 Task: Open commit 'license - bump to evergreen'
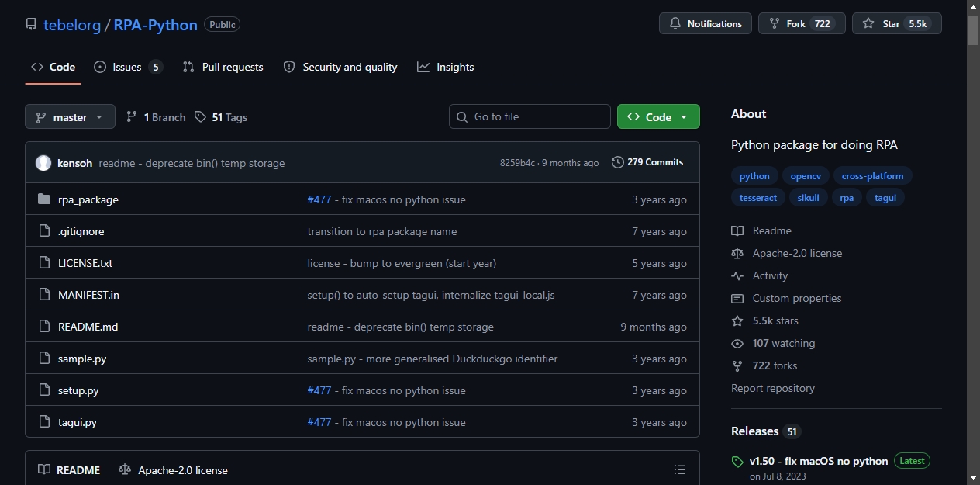point(402,263)
